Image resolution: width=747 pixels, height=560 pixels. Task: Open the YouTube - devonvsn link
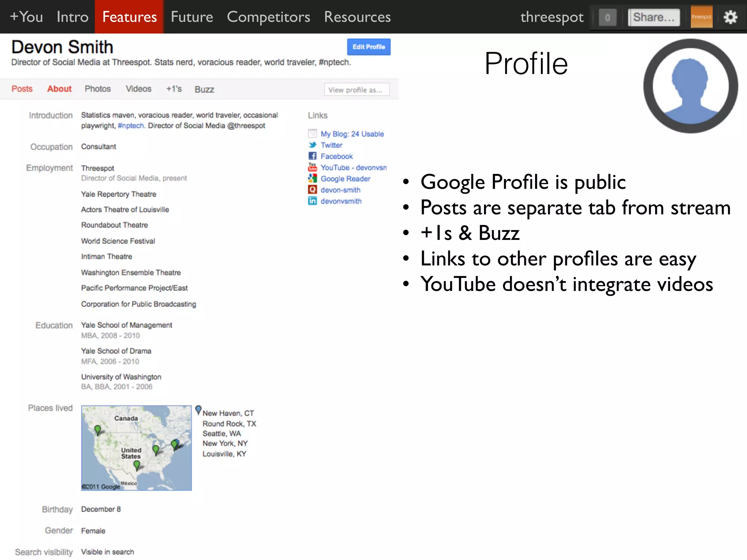point(354,168)
